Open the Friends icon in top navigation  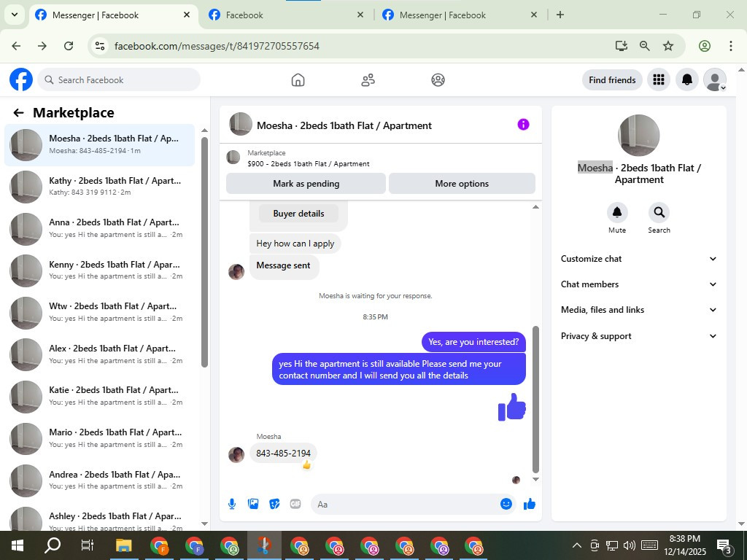(368, 80)
